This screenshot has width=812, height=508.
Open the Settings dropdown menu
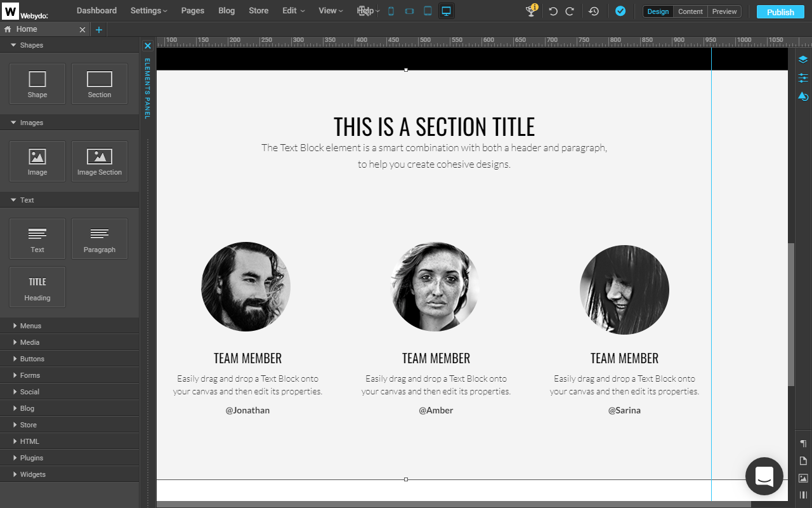click(149, 11)
